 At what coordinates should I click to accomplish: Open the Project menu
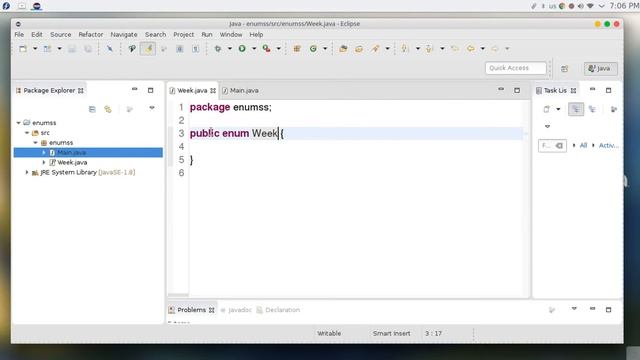pos(184,35)
